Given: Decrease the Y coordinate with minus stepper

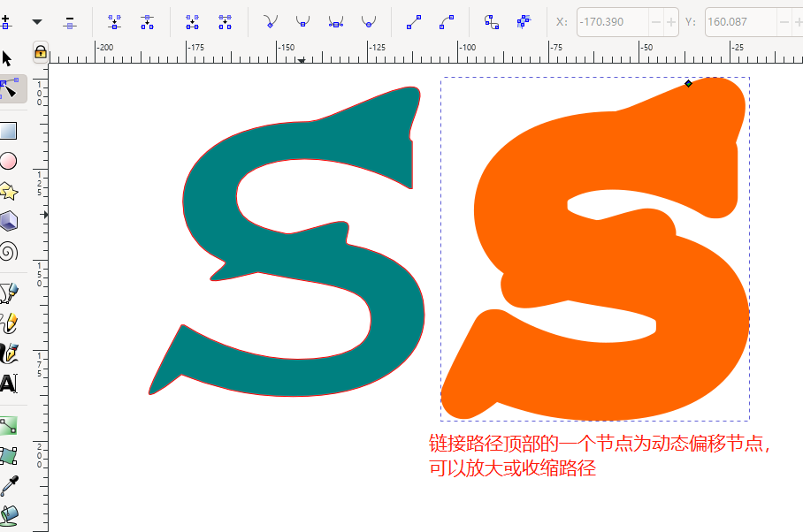Looking at the screenshot, I should (x=784, y=22).
